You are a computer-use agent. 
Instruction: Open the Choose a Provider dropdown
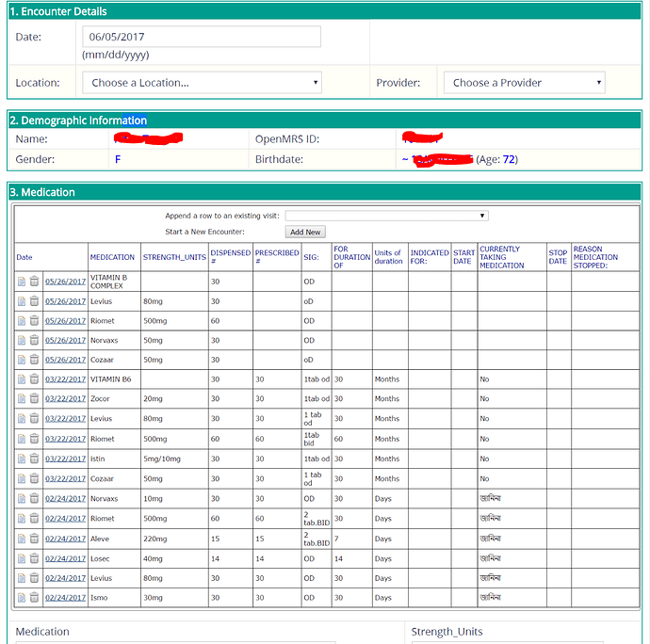point(525,83)
